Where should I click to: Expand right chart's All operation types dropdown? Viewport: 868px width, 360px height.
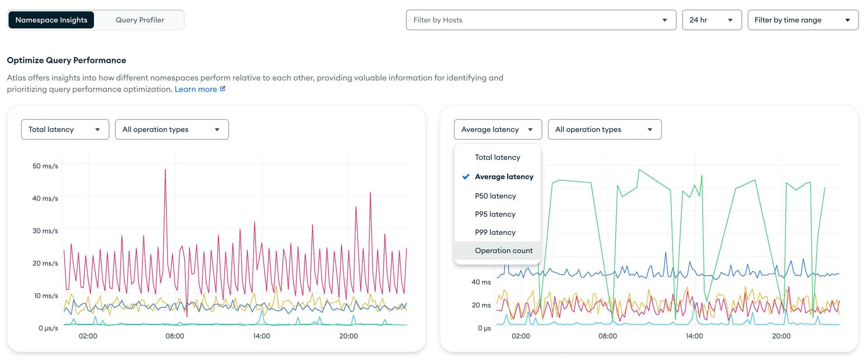(x=604, y=130)
